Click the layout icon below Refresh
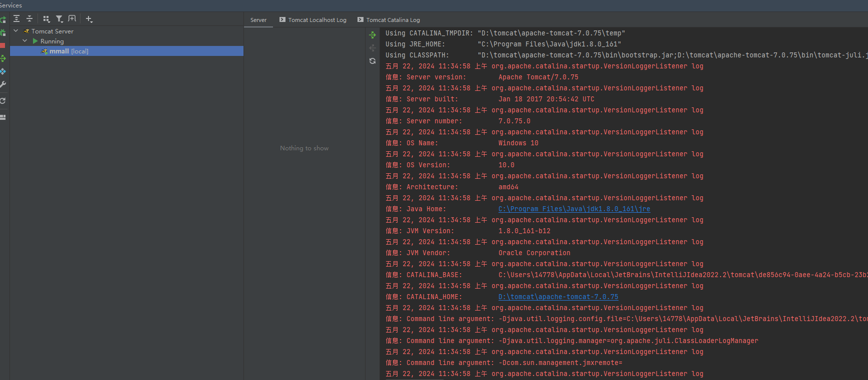Viewport: 868px width, 380px height. click(x=2, y=117)
